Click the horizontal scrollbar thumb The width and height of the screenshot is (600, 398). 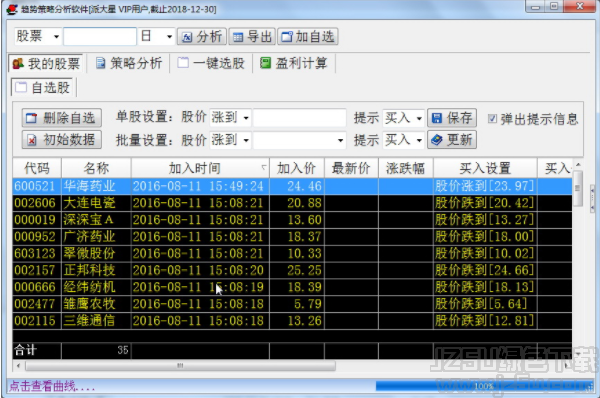click(181, 365)
